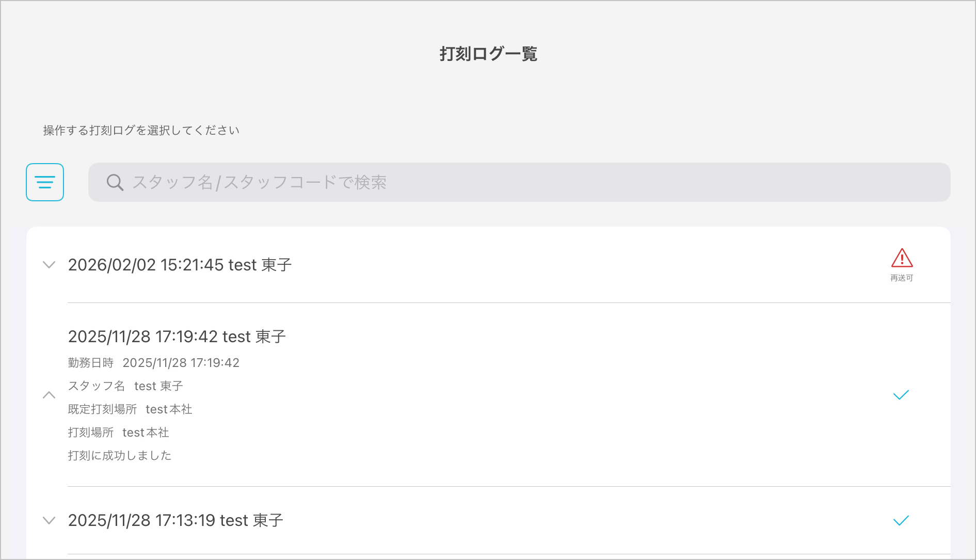
Task: Expand the 2025/11/28 17:13:19 log entry
Action: pos(49,520)
